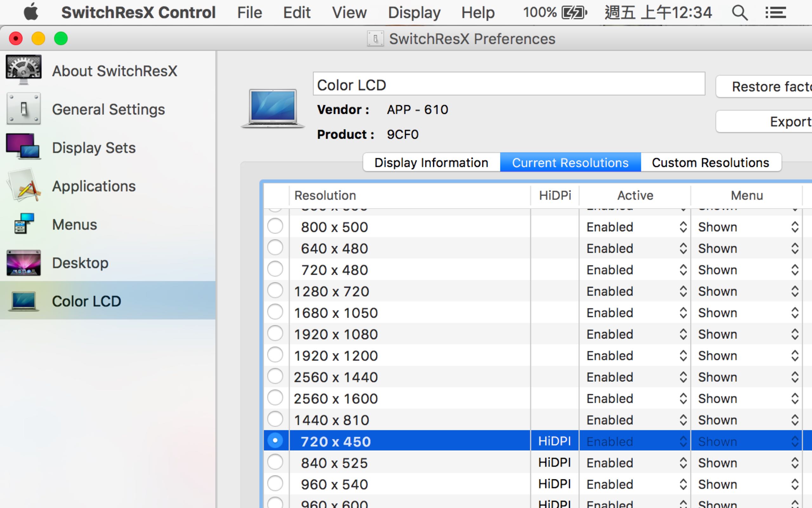Select the 960 x 540 HiDPI radio button
This screenshot has width=812, height=508.
click(x=275, y=484)
